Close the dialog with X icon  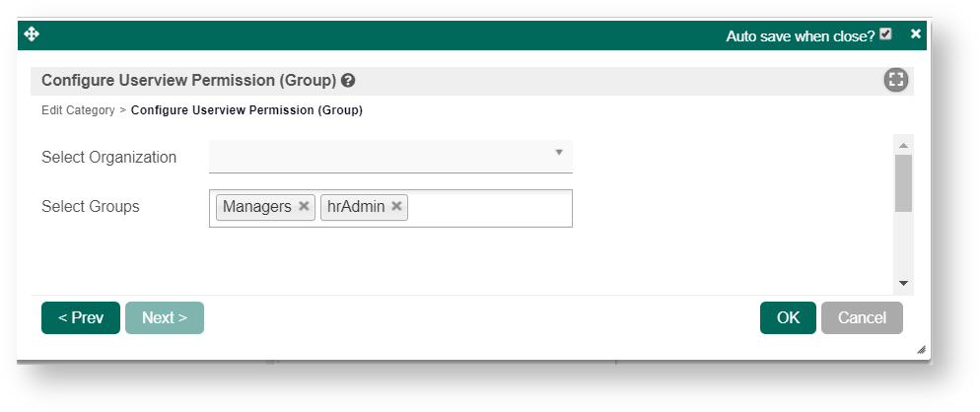916,34
